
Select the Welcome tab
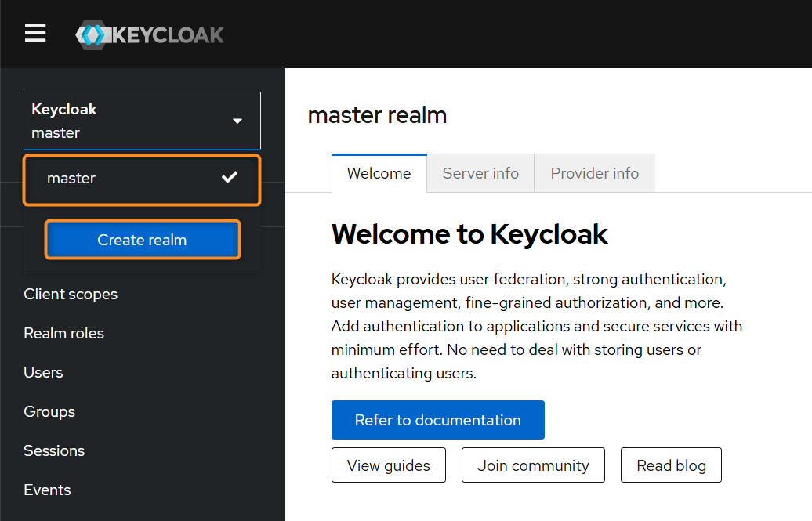click(x=379, y=173)
